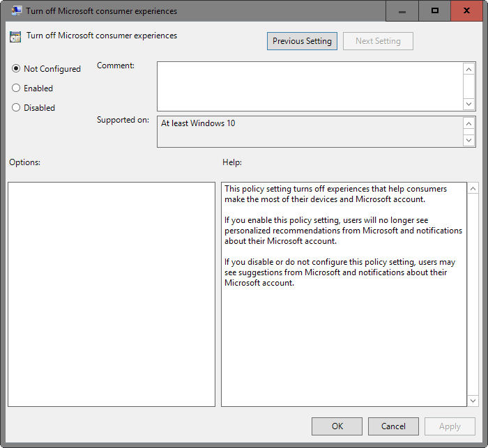Click the Previous Setting button
This screenshot has height=448, width=488.
pyautogui.click(x=302, y=41)
